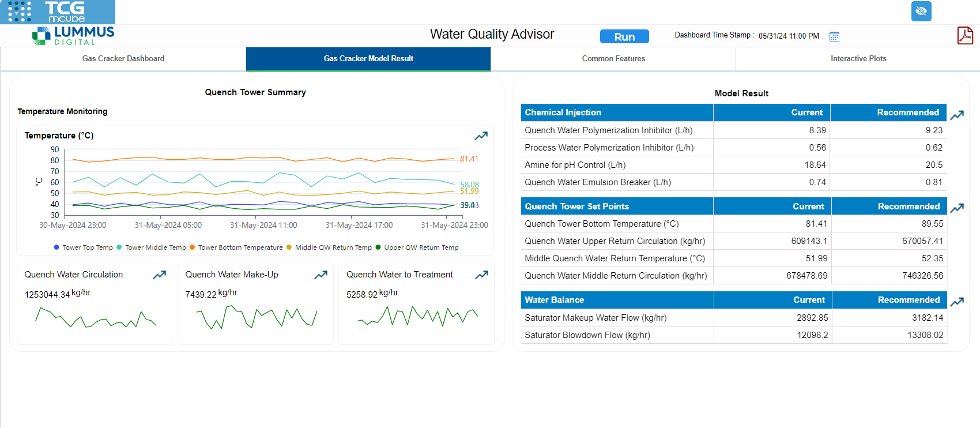This screenshot has height=428, width=980.
Task: Open Quench Water Make-Up trend icon
Action: coord(321,275)
